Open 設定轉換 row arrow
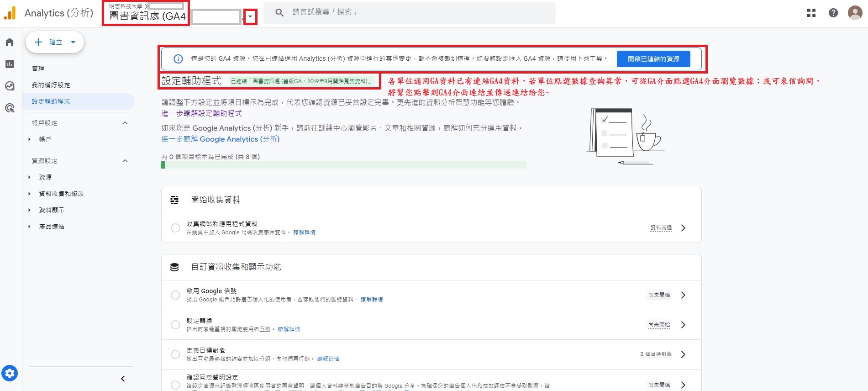This screenshot has height=391, width=868. 683,325
